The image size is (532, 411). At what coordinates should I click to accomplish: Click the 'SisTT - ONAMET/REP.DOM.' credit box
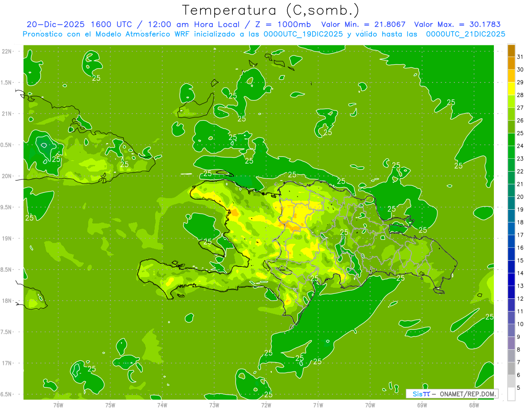click(452, 394)
